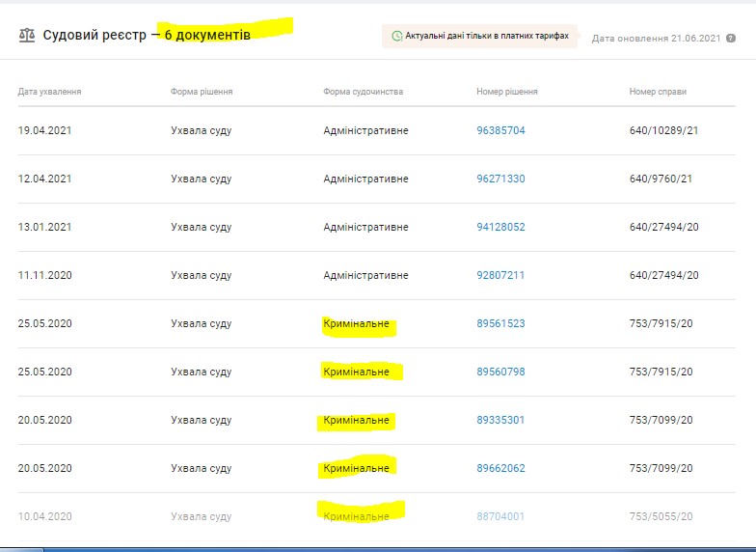Screen dimensions: 756x552
Task: Open decision number 94128052
Action: click(x=500, y=227)
